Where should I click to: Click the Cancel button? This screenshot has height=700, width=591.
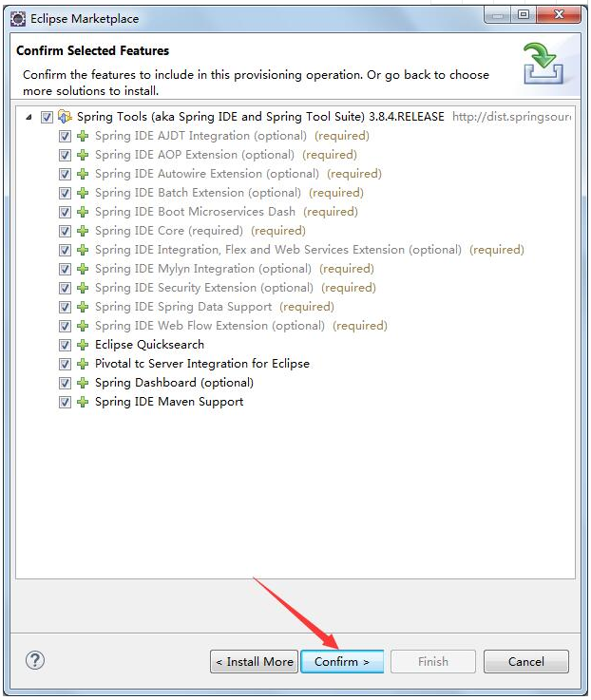[526, 662]
